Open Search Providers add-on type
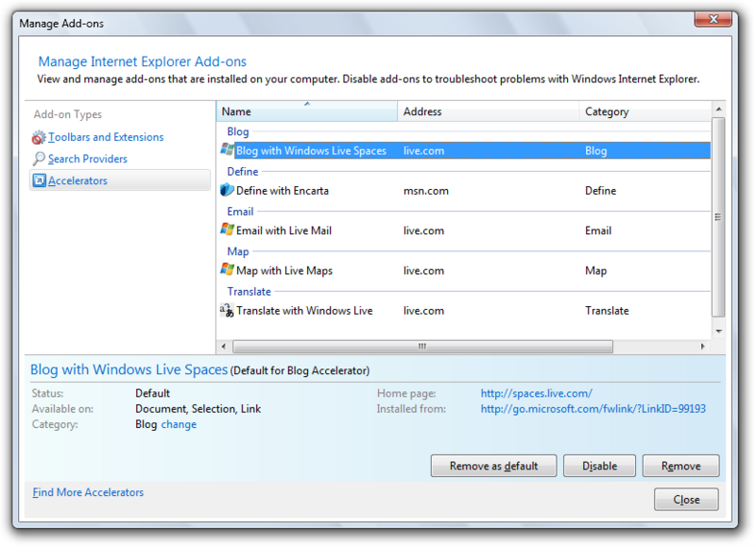This screenshot has height=547, width=756. point(87,159)
